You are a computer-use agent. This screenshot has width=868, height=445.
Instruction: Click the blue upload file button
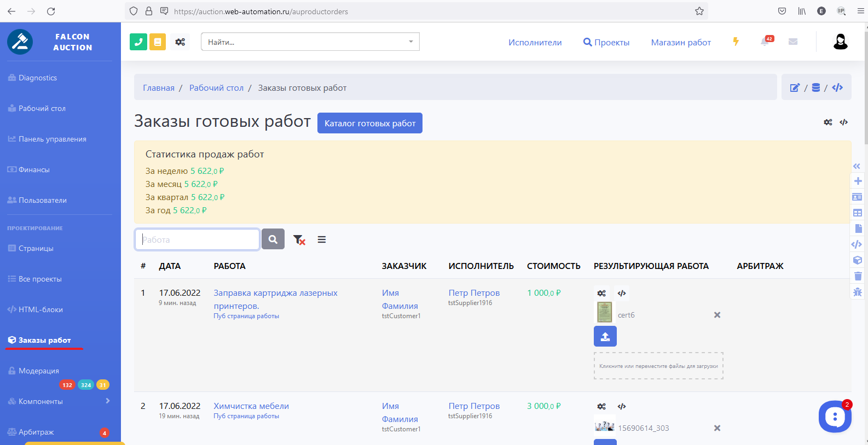point(605,336)
